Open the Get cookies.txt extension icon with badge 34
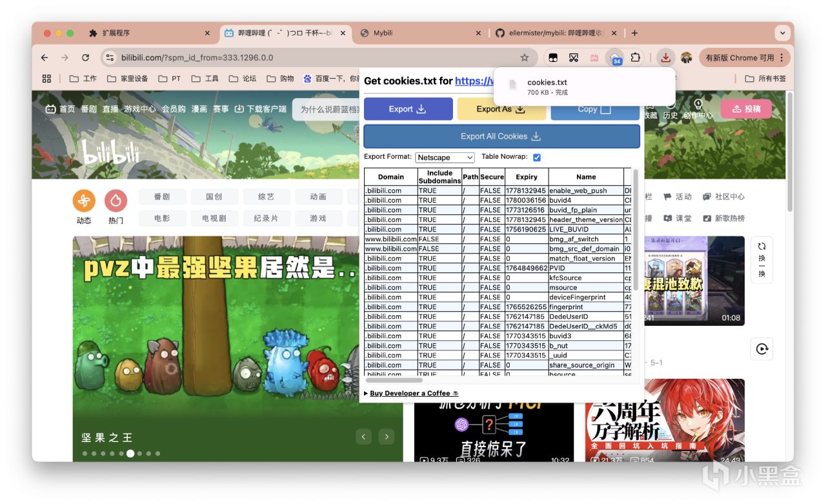 [616, 57]
